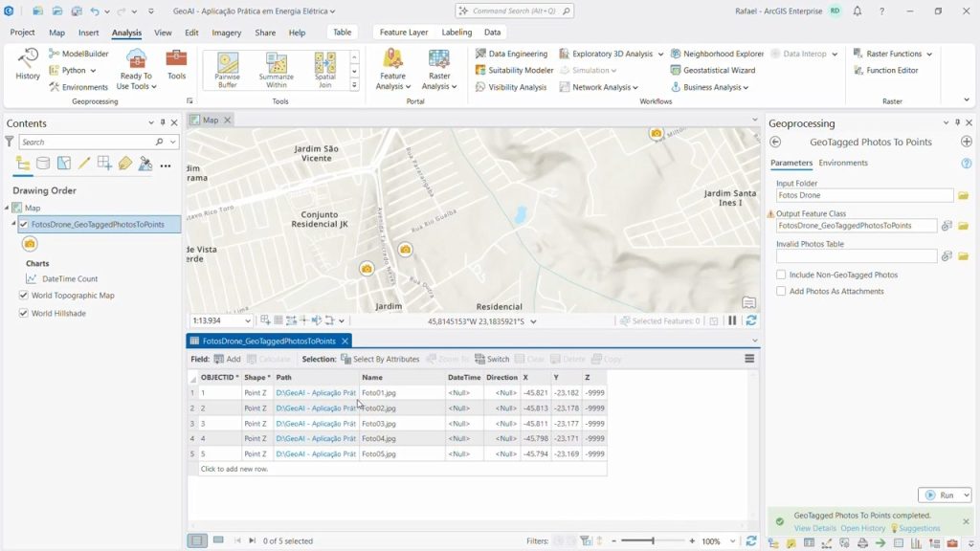Add a new field to the table
Image resolution: width=980 pixels, height=551 pixels.
[227, 360]
